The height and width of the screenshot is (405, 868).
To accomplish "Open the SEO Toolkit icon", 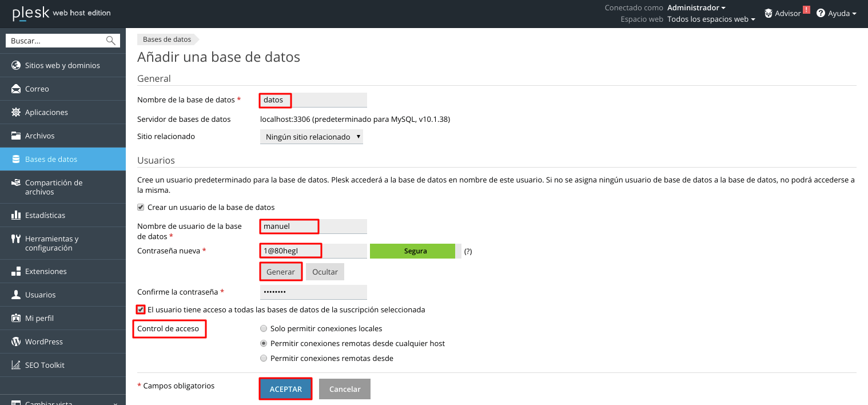I will [x=15, y=365].
